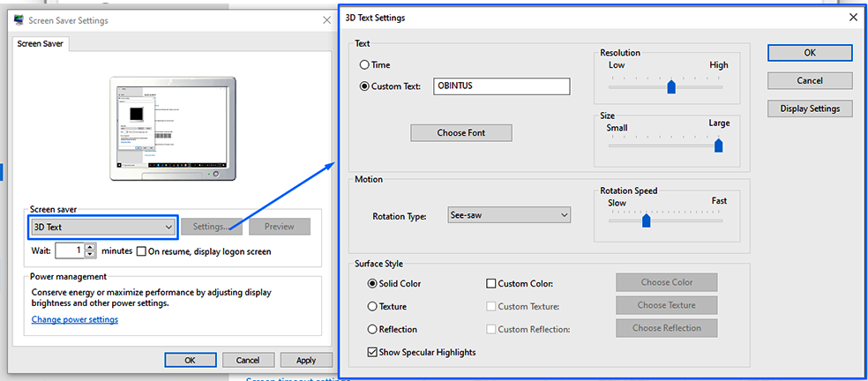Click the Choose Font button
868x381 pixels.
coord(461,133)
